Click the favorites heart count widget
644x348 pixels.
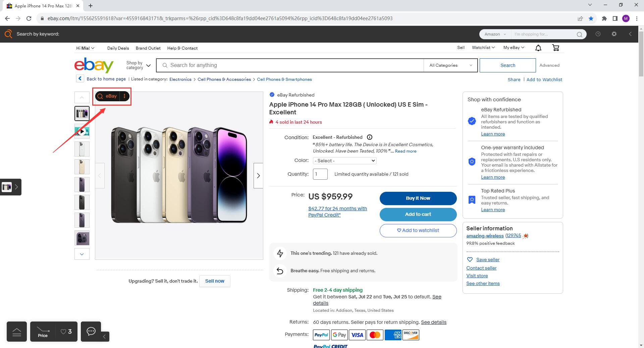pyautogui.click(x=66, y=332)
